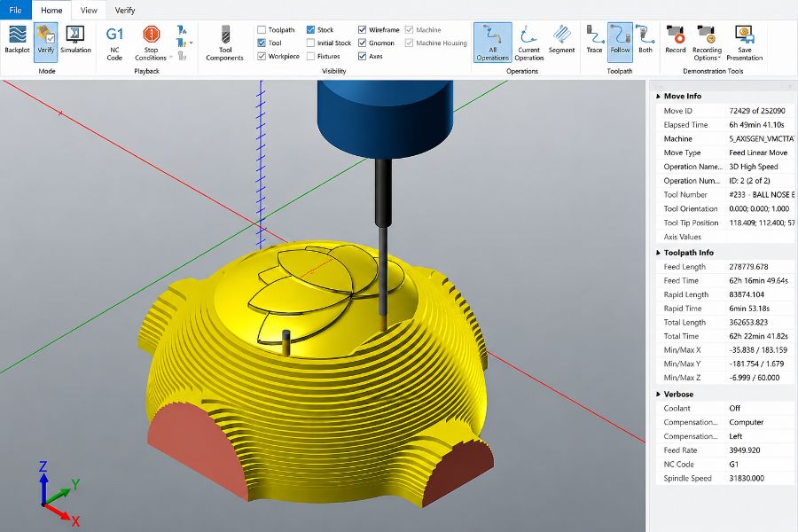This screenshot has width=798, height=532.
Task: Select Machine value S_AXISGEN_VMCTTA
Action: point(762,138)
